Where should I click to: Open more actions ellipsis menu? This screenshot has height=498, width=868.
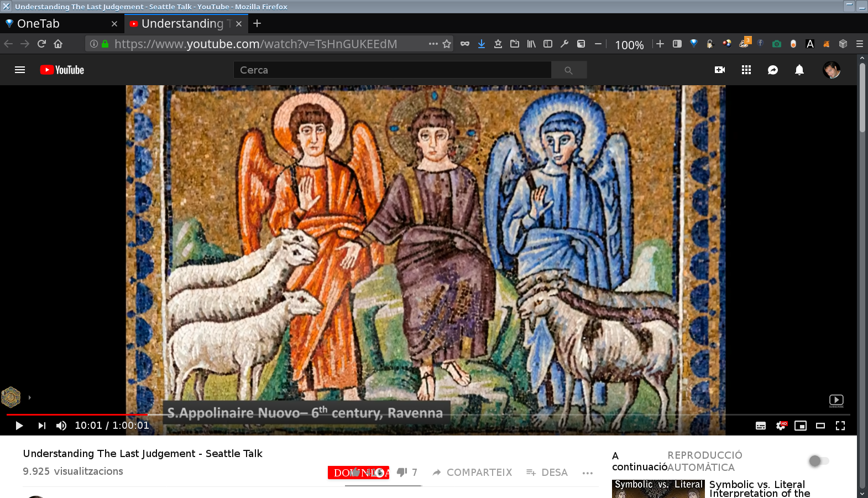588,473
